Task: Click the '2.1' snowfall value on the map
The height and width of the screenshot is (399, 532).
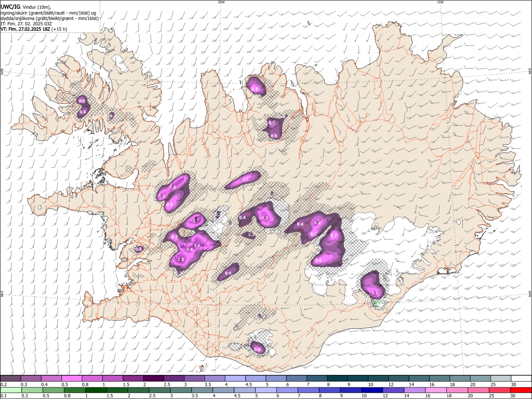Action: point(196,220)
